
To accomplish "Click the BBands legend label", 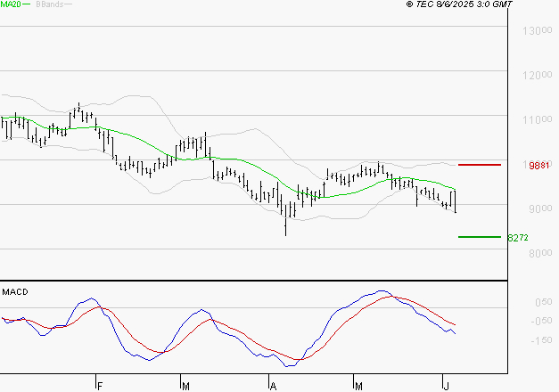I will [x=48, y=4].
